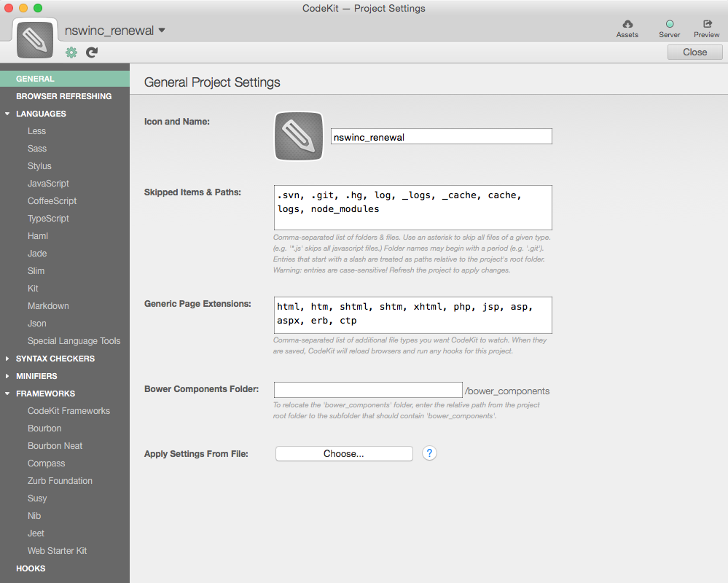Click the Server status indicator
Screen dimensions: 728x583
(670, 24)
